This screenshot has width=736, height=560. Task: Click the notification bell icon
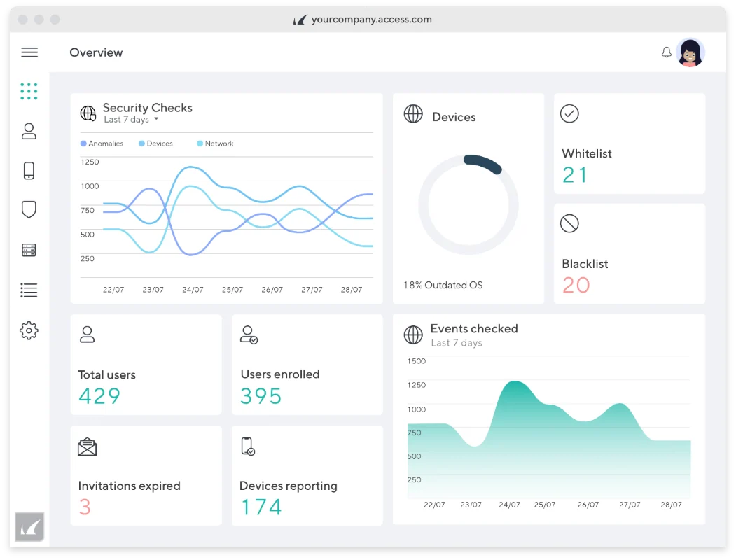666,52
